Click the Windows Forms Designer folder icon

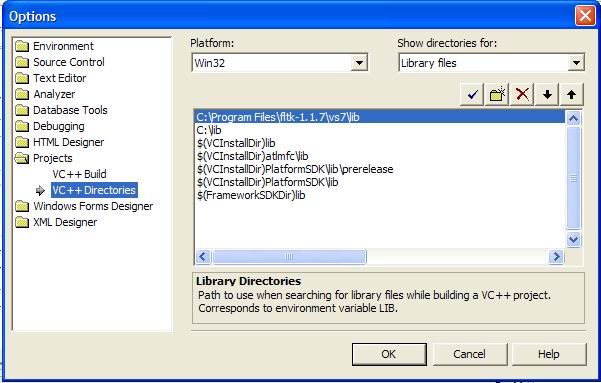pos(22,206)
